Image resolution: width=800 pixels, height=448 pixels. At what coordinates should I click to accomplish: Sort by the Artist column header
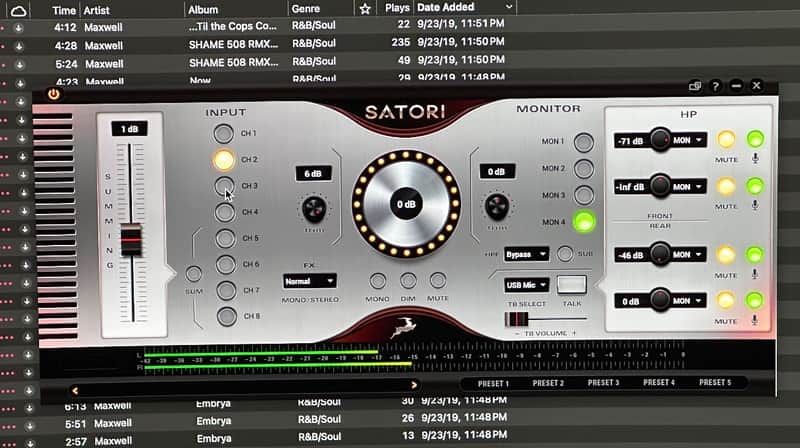tap(96, 10)
